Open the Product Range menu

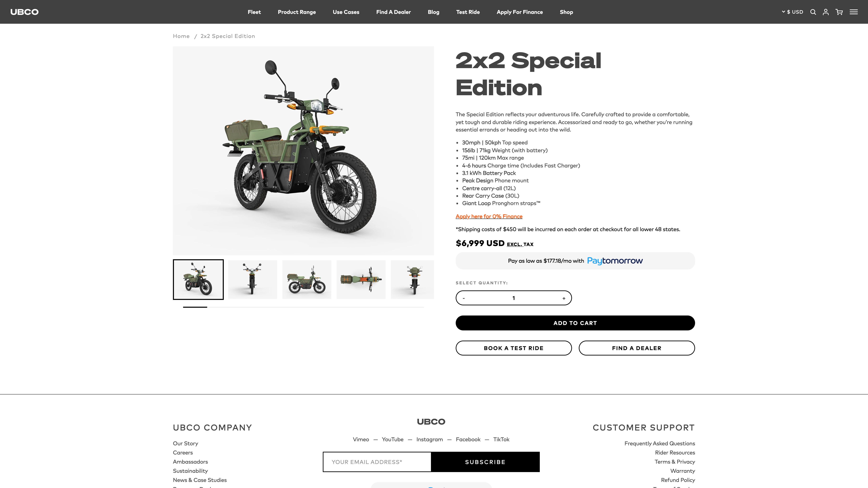point(297,12)
